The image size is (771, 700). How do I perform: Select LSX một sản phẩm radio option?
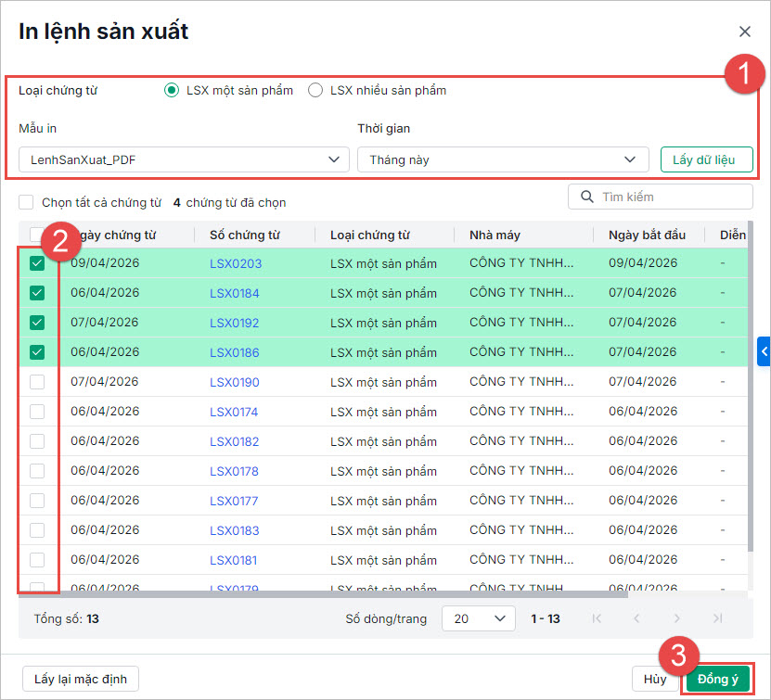(x=171, y=90)
